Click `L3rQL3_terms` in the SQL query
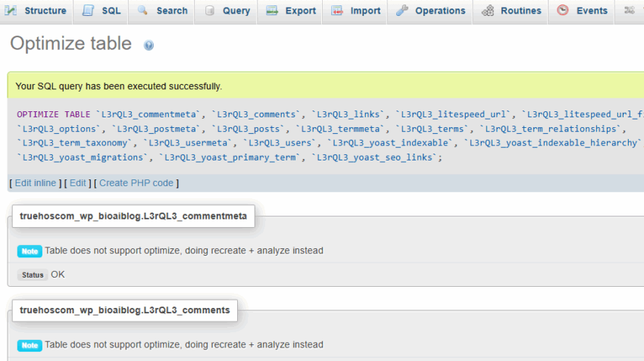644x361 pixels. (x=432, y=129)
